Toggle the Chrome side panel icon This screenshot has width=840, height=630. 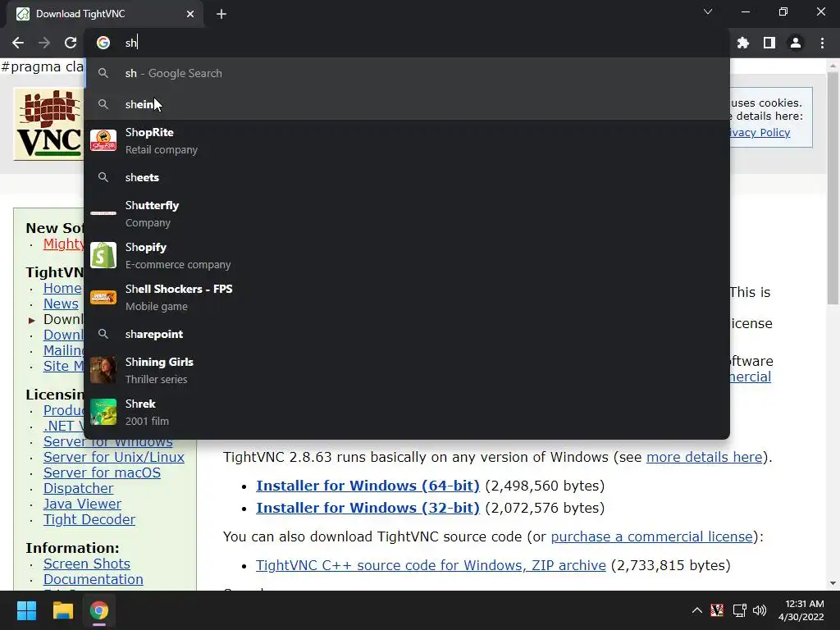pos(769,43)
